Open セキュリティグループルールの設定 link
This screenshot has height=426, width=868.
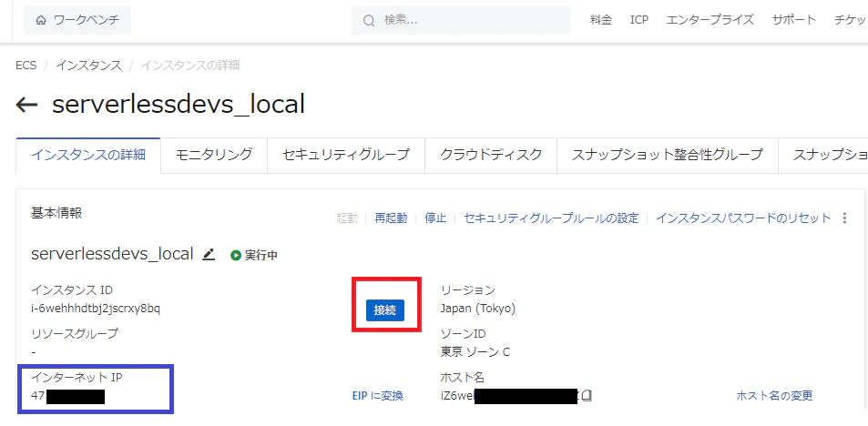551,218
